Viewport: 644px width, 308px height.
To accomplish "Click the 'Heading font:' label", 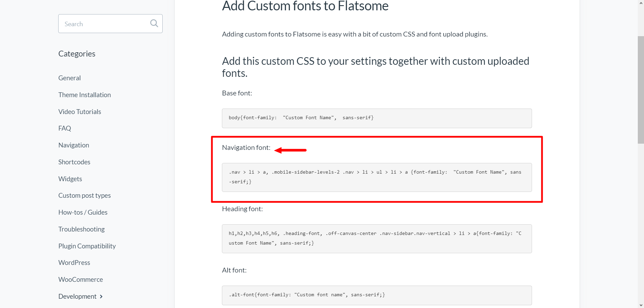I will [243, 209].
